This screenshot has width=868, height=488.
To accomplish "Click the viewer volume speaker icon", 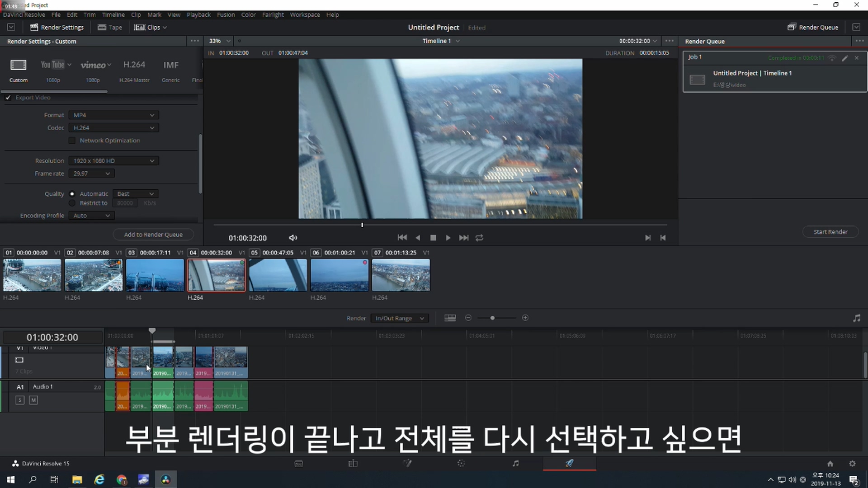I will 293,238.
